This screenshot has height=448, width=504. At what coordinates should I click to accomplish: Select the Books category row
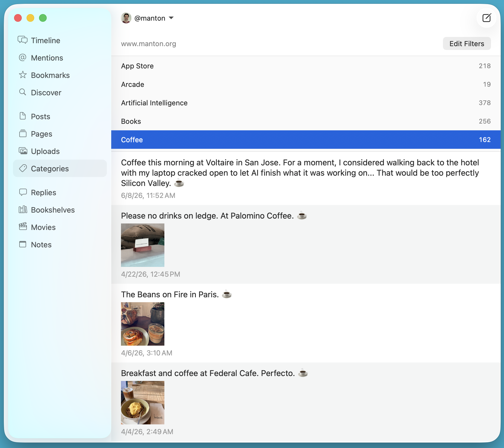coord(306,121)
